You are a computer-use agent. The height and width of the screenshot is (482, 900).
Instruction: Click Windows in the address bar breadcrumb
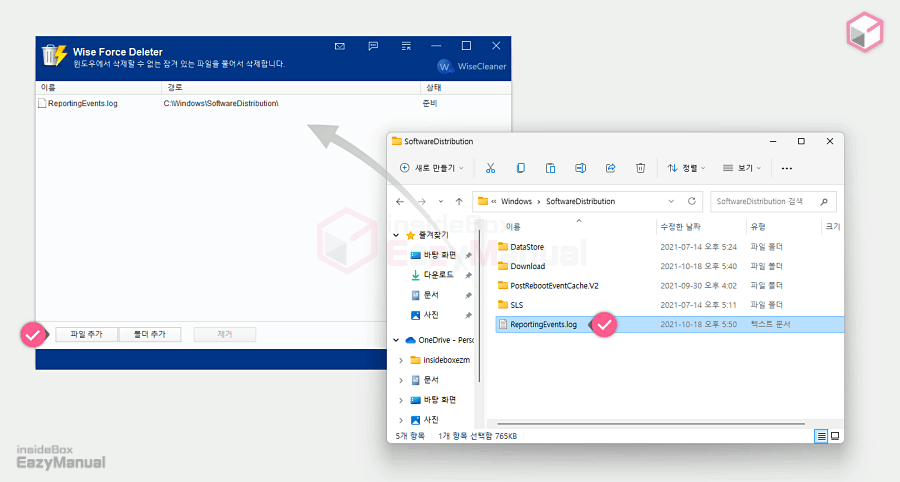tap(517, 201)
